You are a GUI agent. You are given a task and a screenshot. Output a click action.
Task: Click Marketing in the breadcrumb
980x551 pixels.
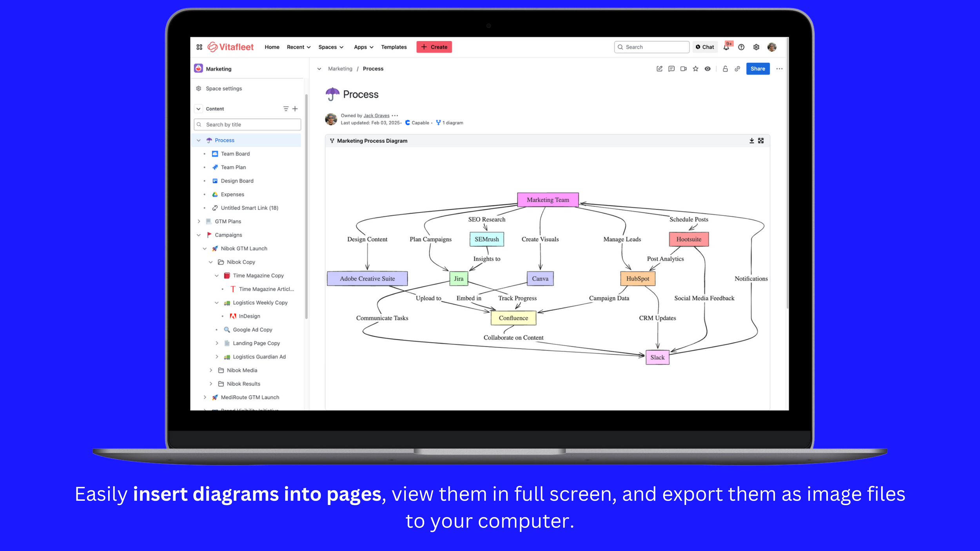click(x=340, y=69)
